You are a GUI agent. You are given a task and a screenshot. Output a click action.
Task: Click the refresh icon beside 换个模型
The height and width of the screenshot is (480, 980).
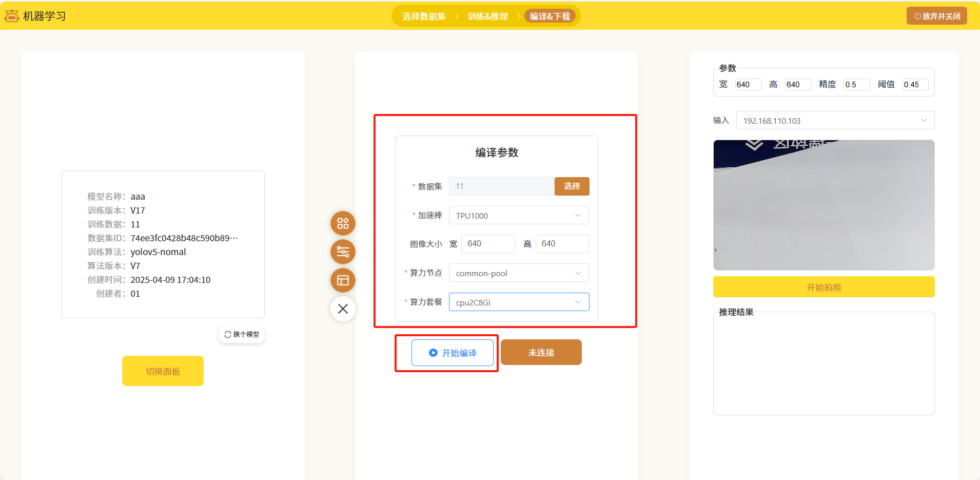tap(228, 334)
